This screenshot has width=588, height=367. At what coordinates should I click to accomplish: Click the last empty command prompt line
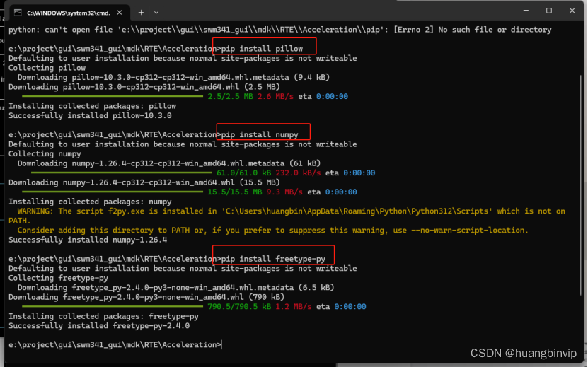point(115,345)
